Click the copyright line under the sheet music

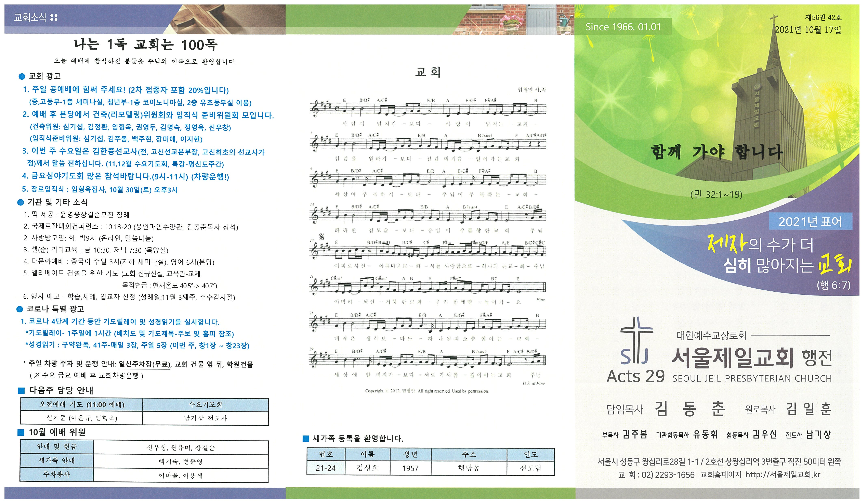point(426,391)
